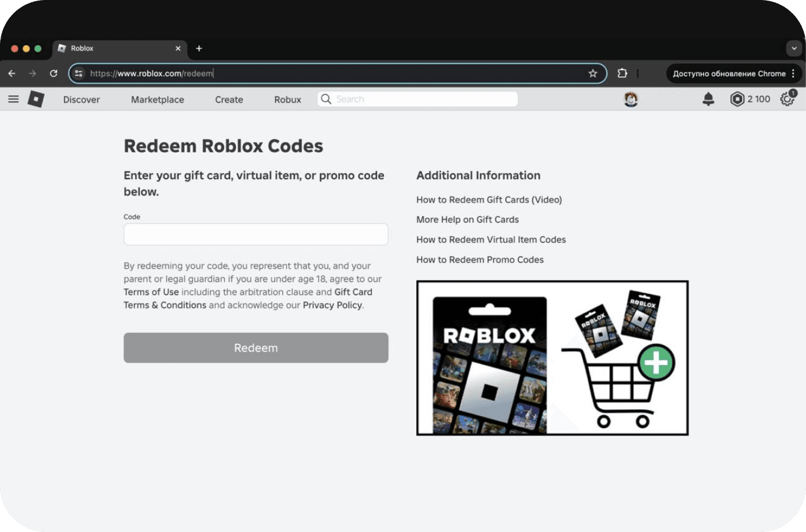Screen dimensions: 806x532
Task: Click the Roblox logo home icon
Action: coord(36,99)
